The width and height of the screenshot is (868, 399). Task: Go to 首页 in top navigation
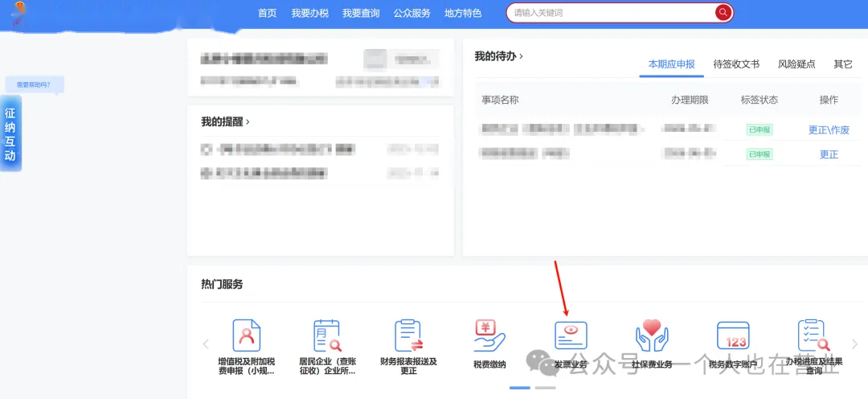(x=268, y=14)
